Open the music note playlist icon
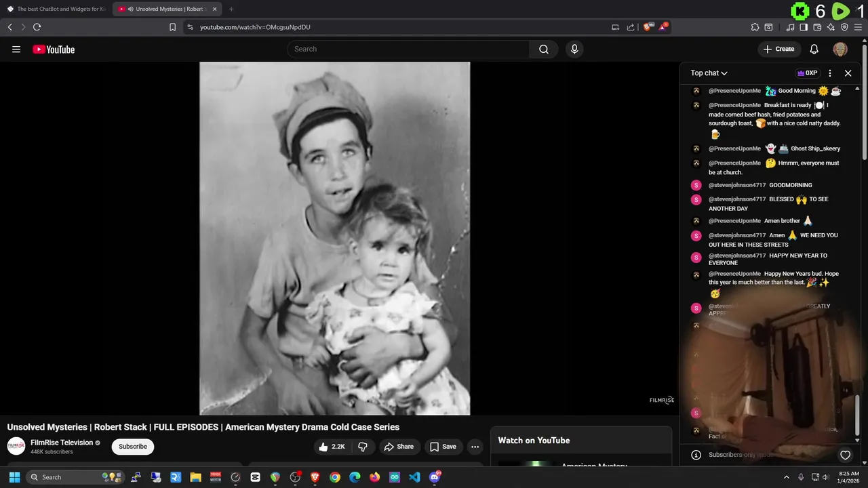Image resolution: width=868 pixels, height=488 pixels. tap(790, 27)
